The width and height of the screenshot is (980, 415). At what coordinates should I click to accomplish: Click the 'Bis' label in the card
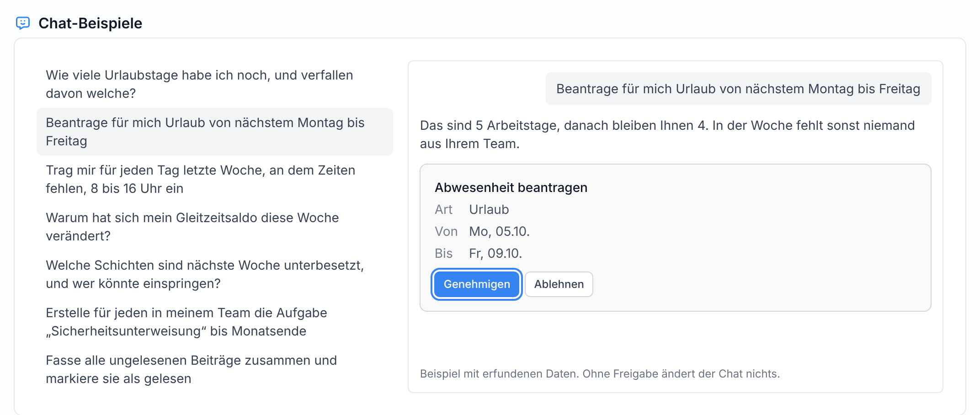tap(444, 253)
